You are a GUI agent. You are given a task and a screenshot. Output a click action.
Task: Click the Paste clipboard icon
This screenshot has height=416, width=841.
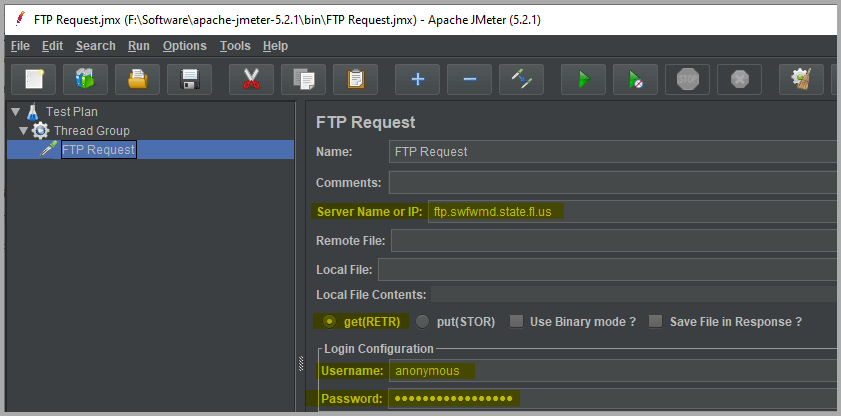(x=355, y=79)
